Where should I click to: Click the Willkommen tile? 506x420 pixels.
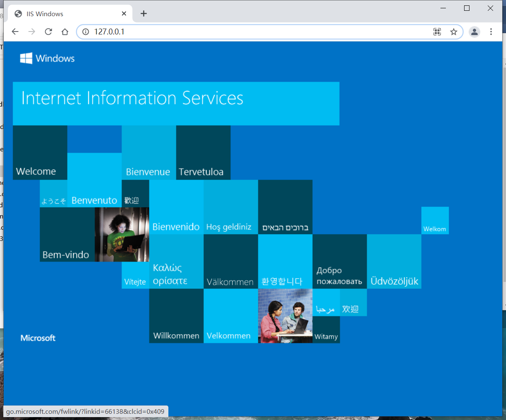click(x=176, y=316)
